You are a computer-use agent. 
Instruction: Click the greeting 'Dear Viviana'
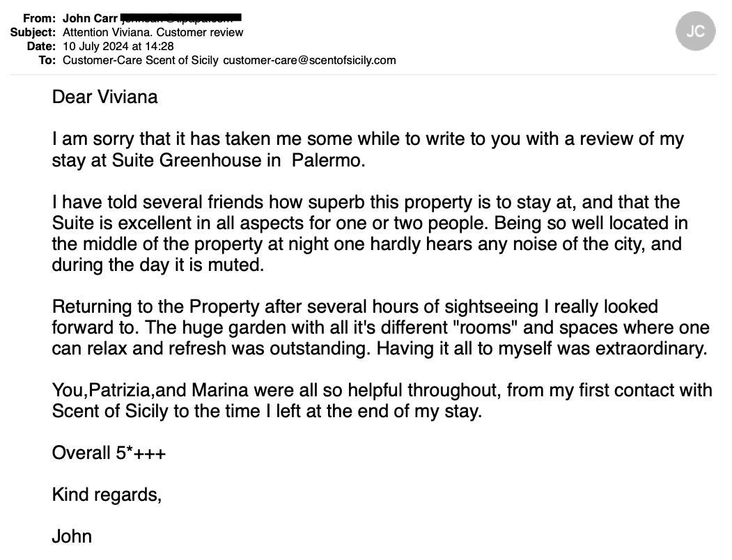pyautogui.click(x=104, y=97)
